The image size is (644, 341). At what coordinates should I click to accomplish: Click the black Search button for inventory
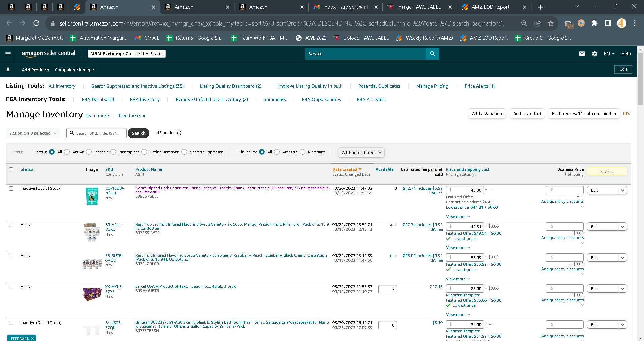(139, 133)
